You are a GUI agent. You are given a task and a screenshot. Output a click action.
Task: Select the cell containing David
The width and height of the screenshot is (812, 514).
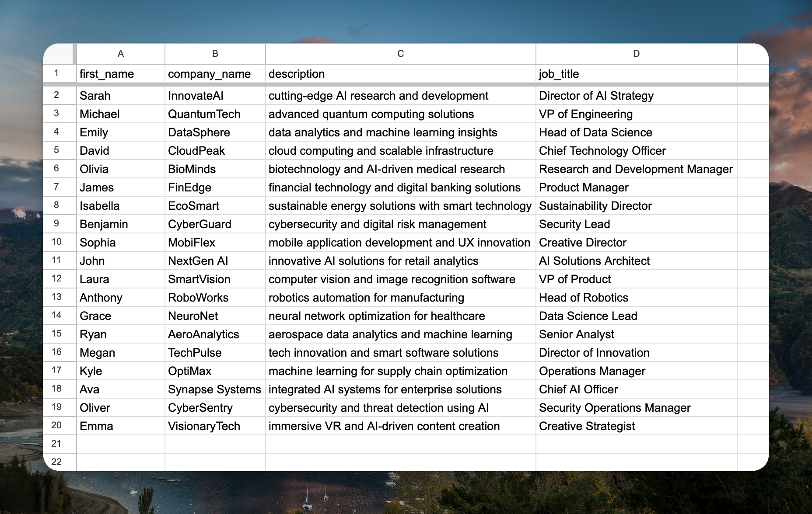(121, 150)
